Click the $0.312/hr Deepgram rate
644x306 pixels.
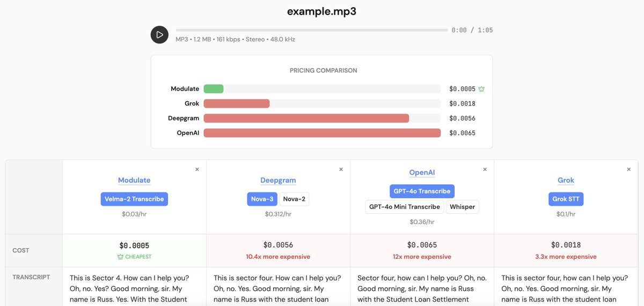[278, 214]
